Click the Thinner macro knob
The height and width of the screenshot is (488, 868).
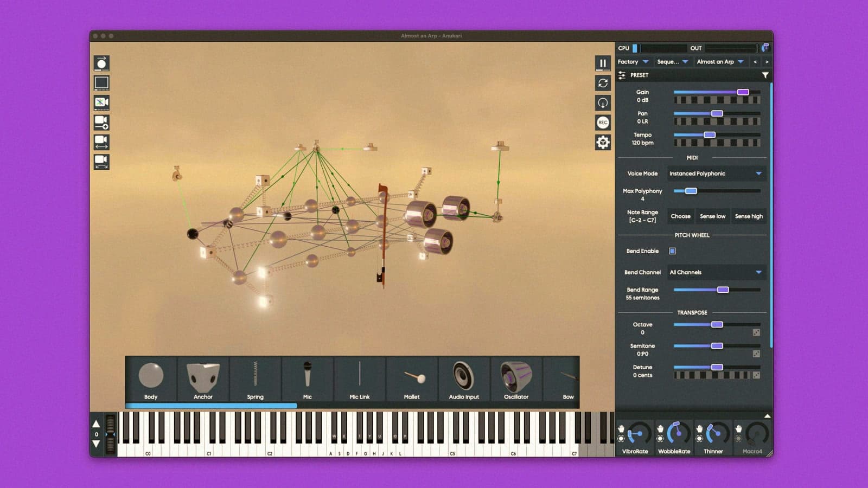click(718, 434)
